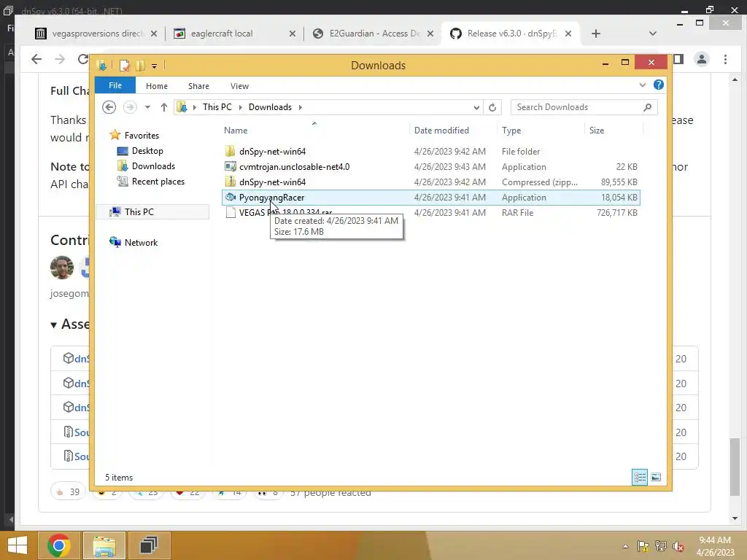747x560 pixels.
Task: Expand the Explorer ribbon chevron
Action: pos(643,85)
